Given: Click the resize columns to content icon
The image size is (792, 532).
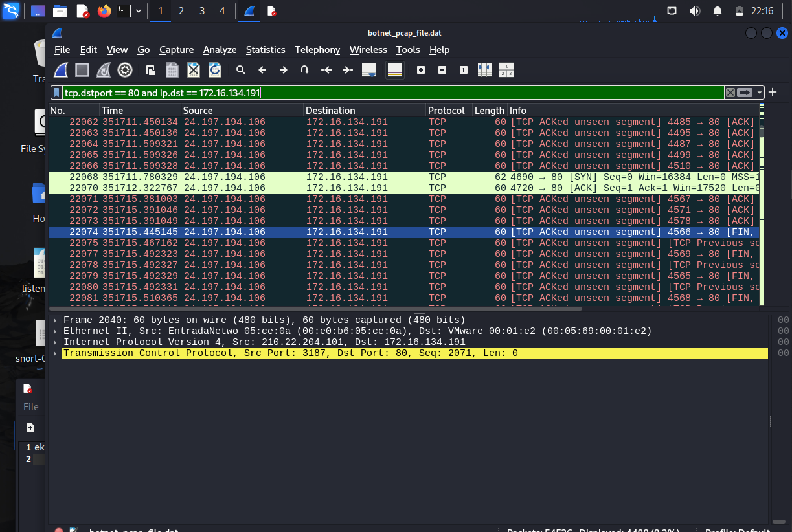Looking at the screenshot, I should coord(485,70).
